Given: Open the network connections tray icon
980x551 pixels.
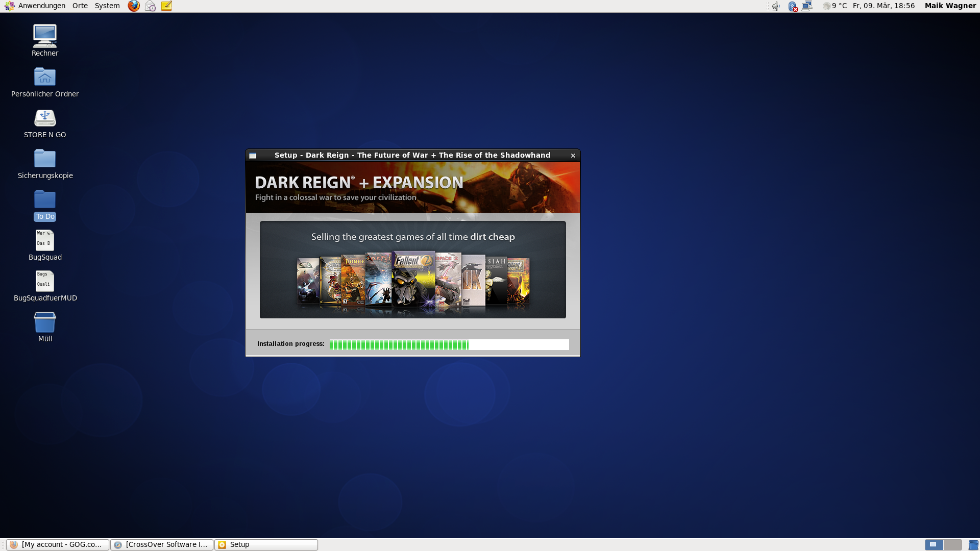Looking at the screenshot, I should click(x=807, y=6).
